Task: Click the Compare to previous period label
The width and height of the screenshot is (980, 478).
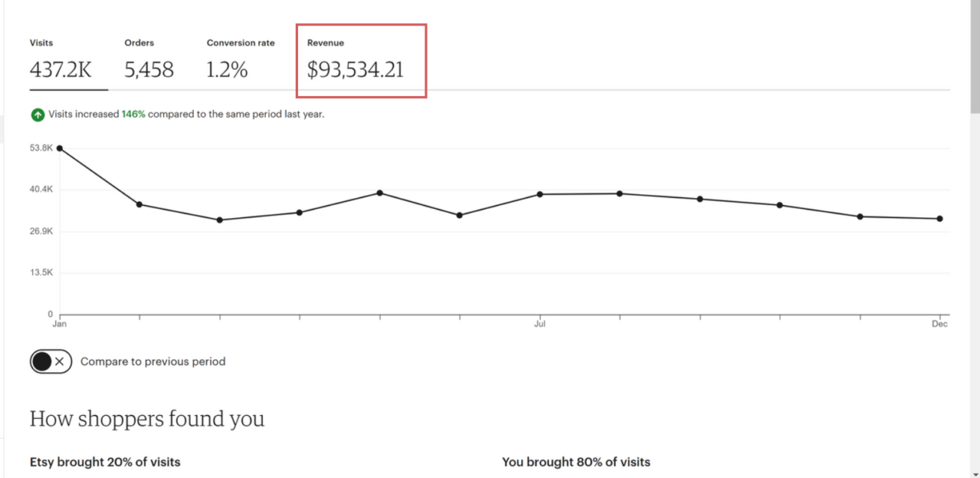Action: [153, 361]
